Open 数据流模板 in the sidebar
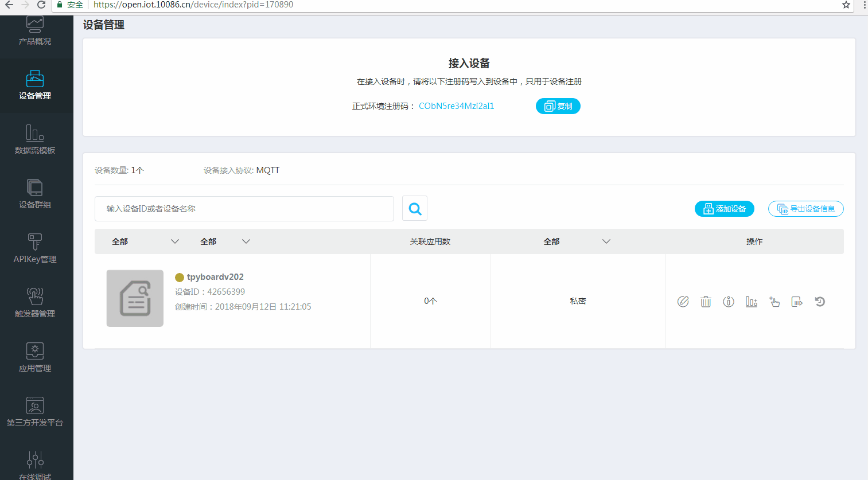The width and height of the screenshot is (868, 480). point(35,139)
